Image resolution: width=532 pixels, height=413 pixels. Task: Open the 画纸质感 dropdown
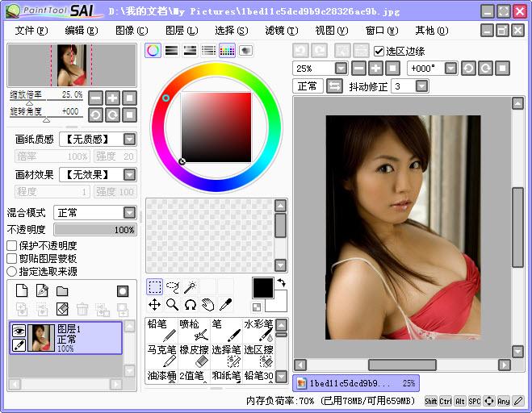(x=129, y=139)
